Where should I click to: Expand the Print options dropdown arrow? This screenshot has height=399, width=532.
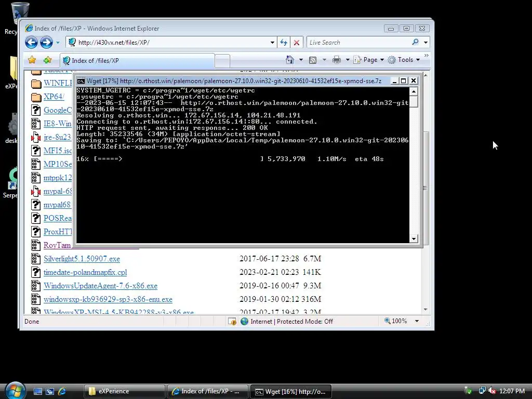[348, 60]
